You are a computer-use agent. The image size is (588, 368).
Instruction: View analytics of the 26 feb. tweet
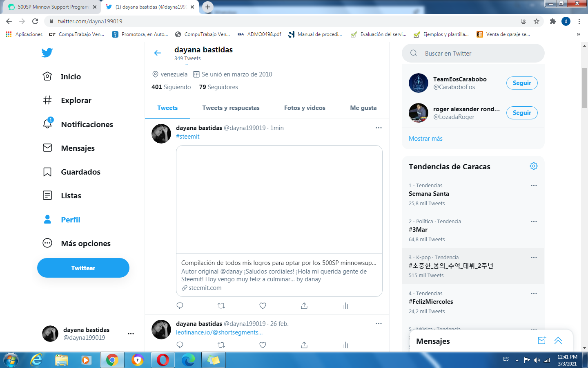tap(345, 345)
